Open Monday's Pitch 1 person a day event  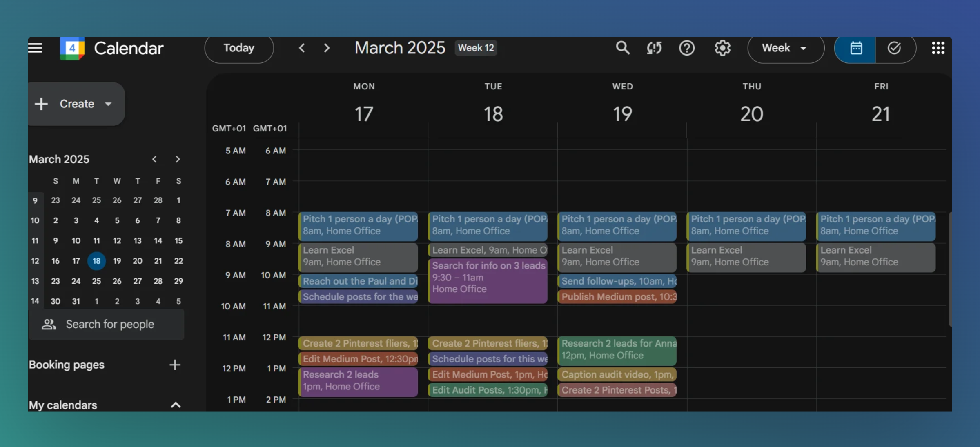pyautogui.click(x=358, y=226)
